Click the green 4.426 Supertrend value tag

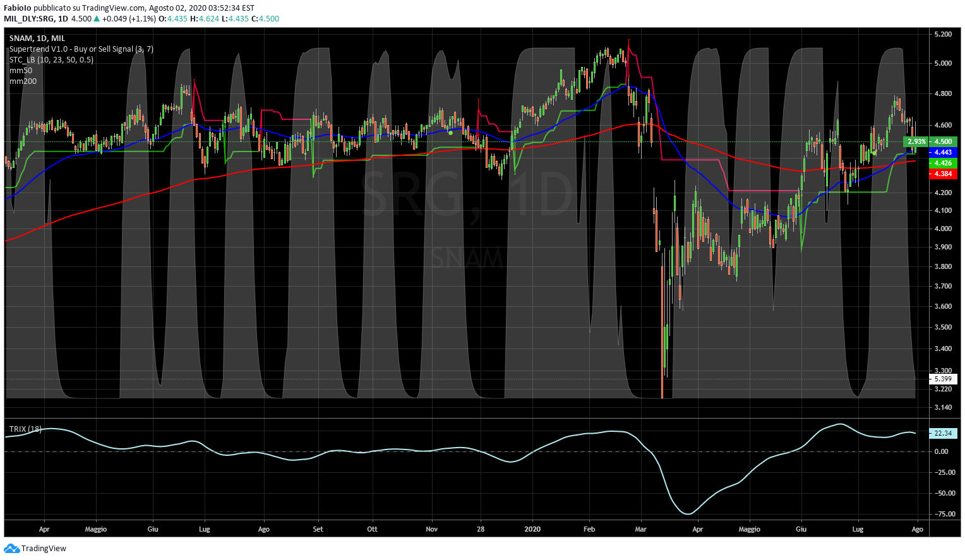[943, 163]
